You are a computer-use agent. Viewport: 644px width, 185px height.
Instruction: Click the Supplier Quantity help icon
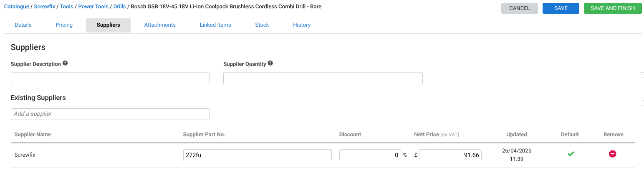(x=270, y=64)
